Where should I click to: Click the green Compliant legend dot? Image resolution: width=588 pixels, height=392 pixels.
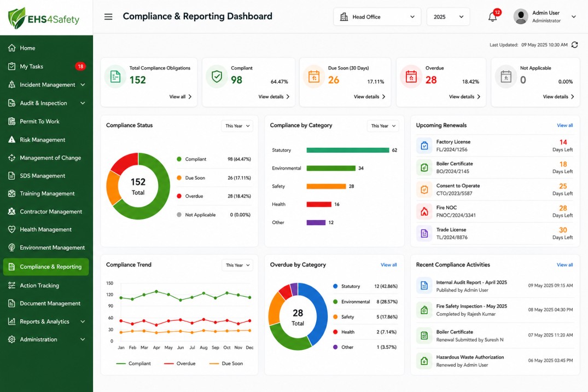pyautogui.click(x=179, y=159)
